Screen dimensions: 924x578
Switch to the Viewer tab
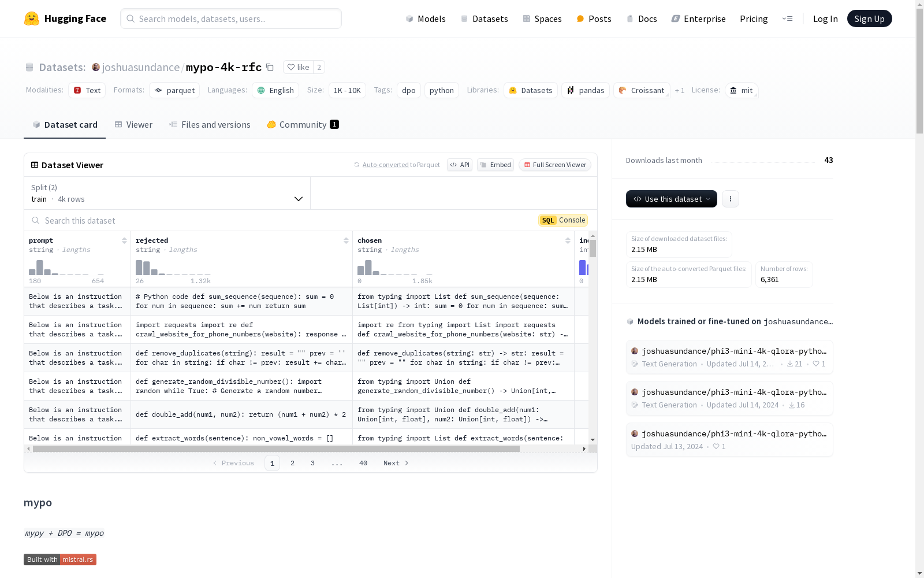[x=133, y=125]
